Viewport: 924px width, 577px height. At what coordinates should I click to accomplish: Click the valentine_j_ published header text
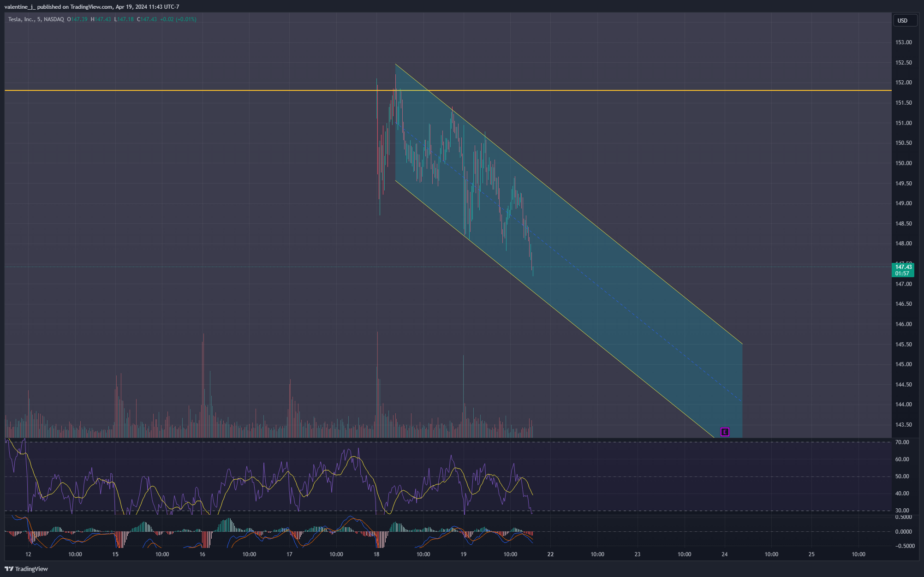click(x=92, y=7)
